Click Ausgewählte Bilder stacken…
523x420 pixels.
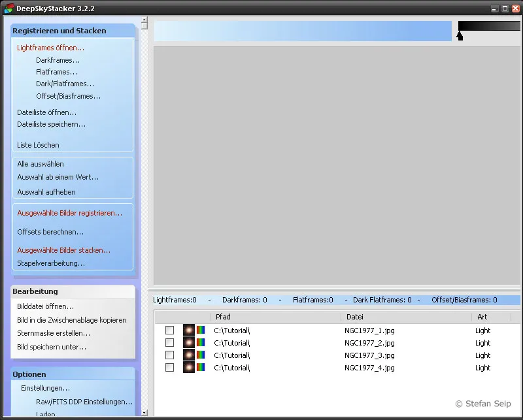click(x=63, y=250)
